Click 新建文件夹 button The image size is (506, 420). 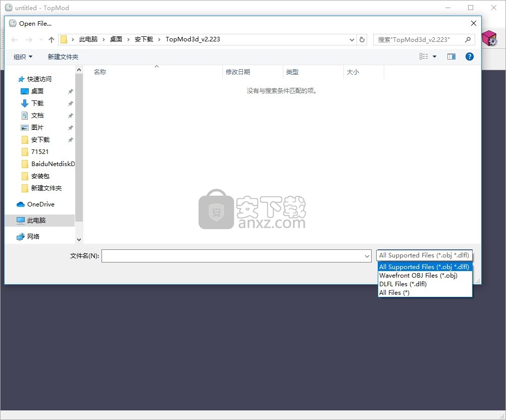click(x=63, y=57)
